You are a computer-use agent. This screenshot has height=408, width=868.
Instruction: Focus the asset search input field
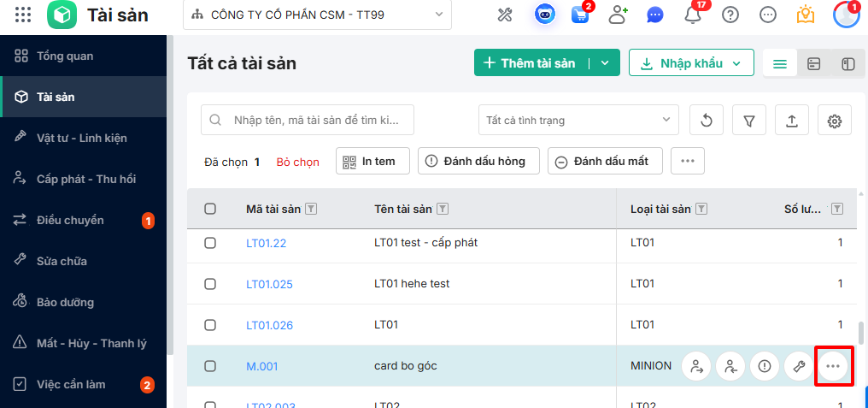click(316, 121)
